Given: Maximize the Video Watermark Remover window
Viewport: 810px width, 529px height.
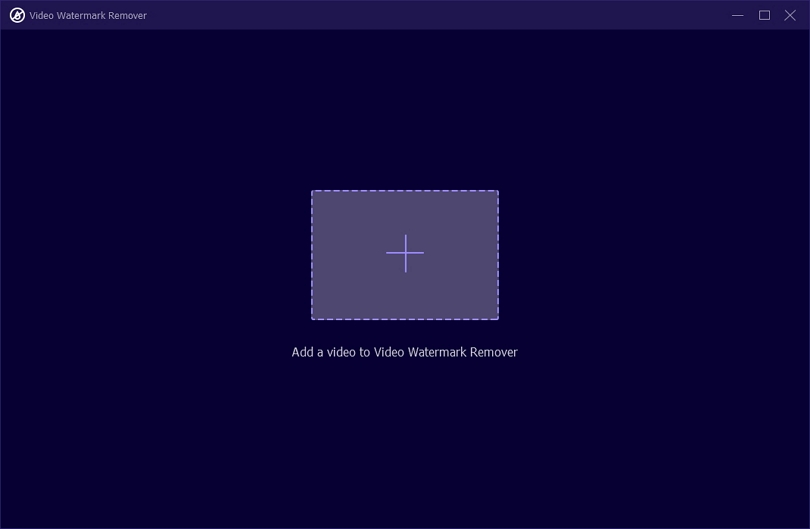Looking at the screenshot, I should (764, 15).
